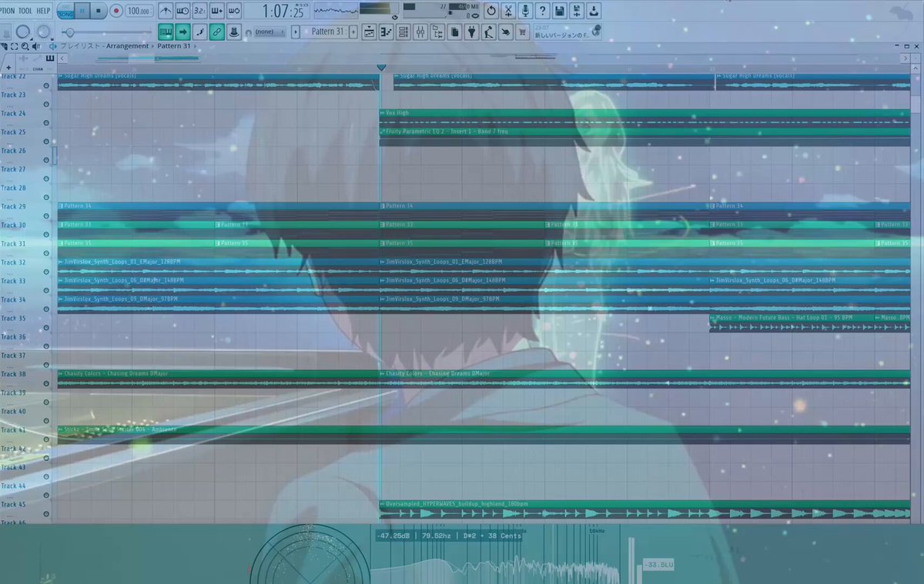Viewport: 924px width, 584px height.
Task: Click undo history icon
Action: coord(490,11)
